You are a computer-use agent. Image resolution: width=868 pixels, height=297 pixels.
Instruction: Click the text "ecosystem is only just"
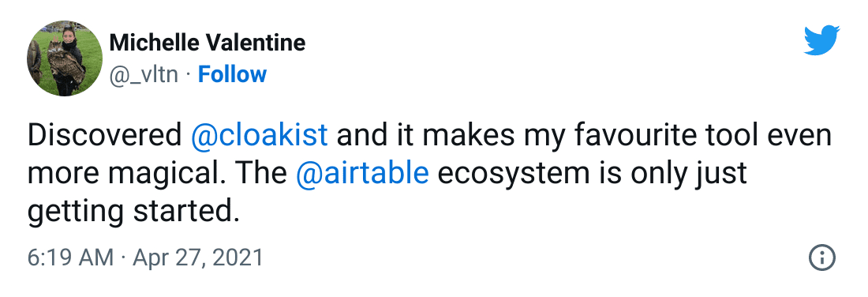point(593,174)
